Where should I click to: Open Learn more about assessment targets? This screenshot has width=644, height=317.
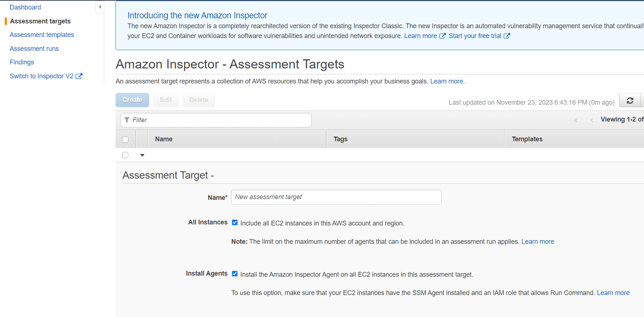pyautogui.click(x=447, y=81)
